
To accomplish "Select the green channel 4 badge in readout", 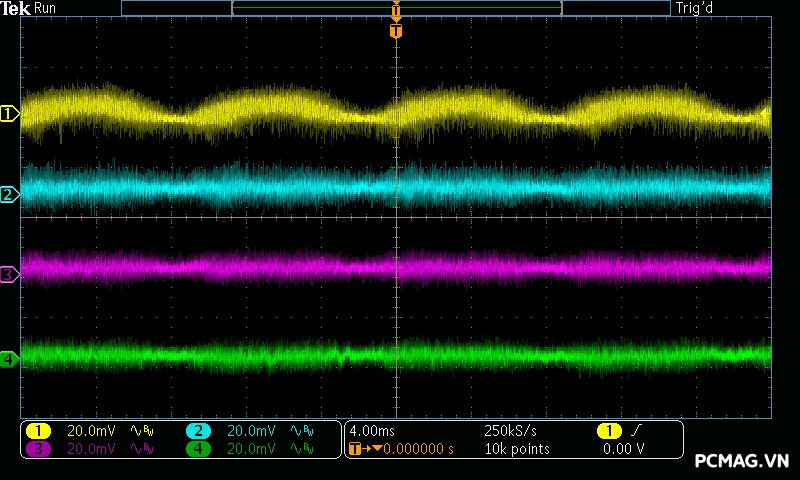I will tap(198, 449).
